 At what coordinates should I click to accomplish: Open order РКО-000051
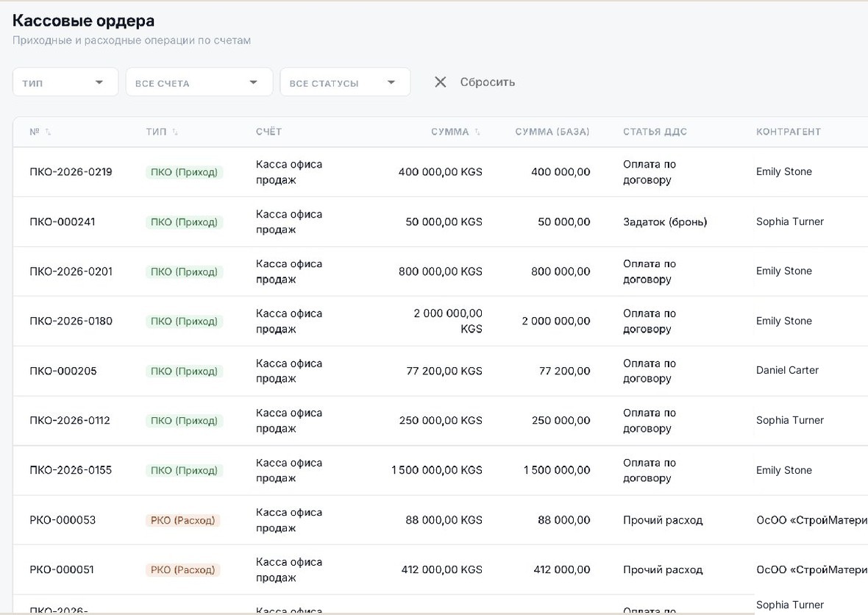(x=62, y=569)
